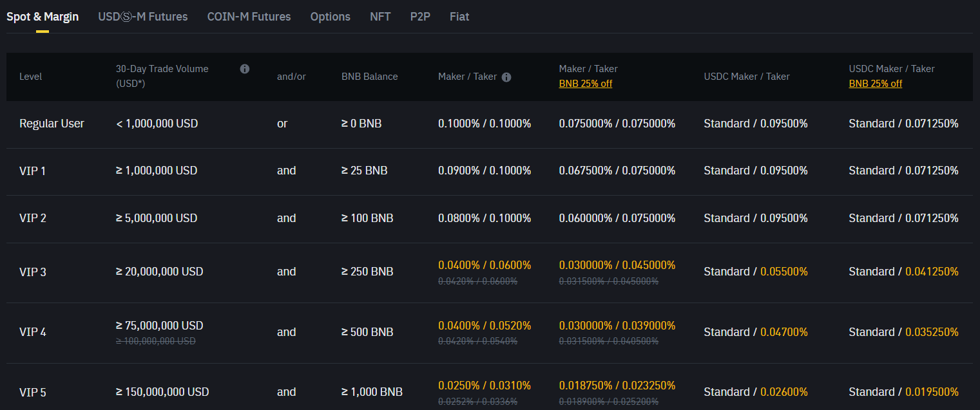Screen dimensions: 980x410
Task: Click the info icon next to Maker / Taker
Action: (x=506, y=77)
